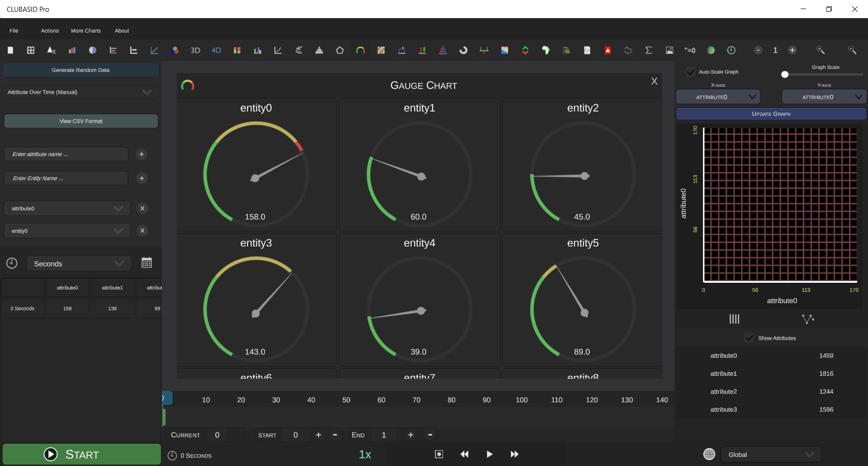The height and width of the screenshot is (466, 868).
Task: Click the Generate Random Data button
Action: click(x=80, y=70)
